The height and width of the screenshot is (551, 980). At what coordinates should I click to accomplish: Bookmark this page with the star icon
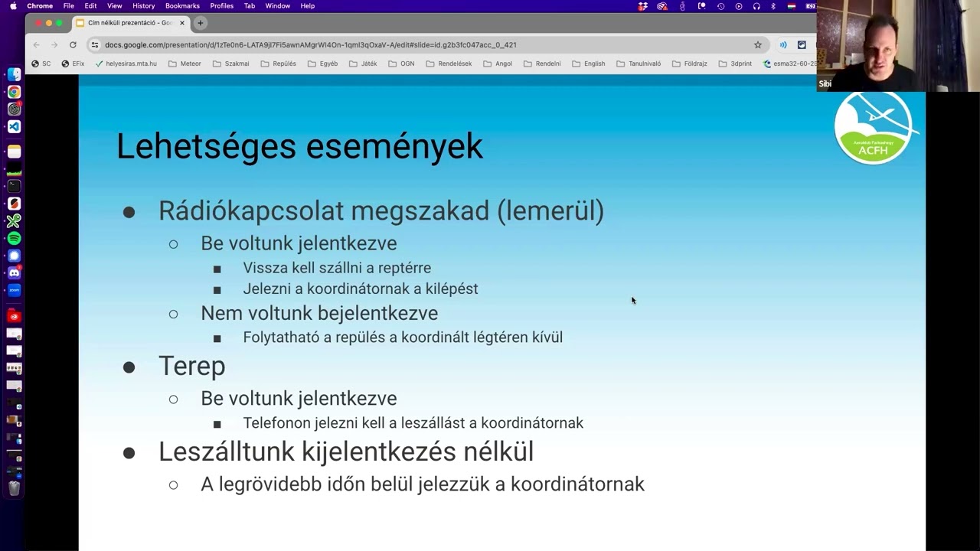(x=758, y=44)
